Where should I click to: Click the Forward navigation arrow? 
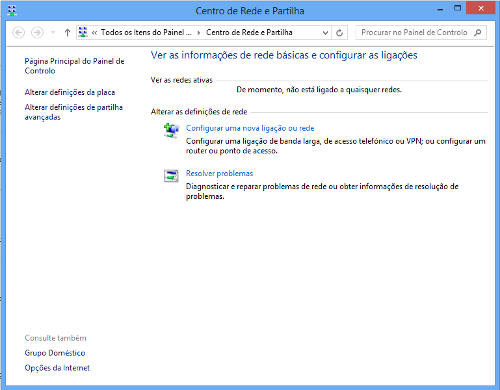[x=37, y=32]
